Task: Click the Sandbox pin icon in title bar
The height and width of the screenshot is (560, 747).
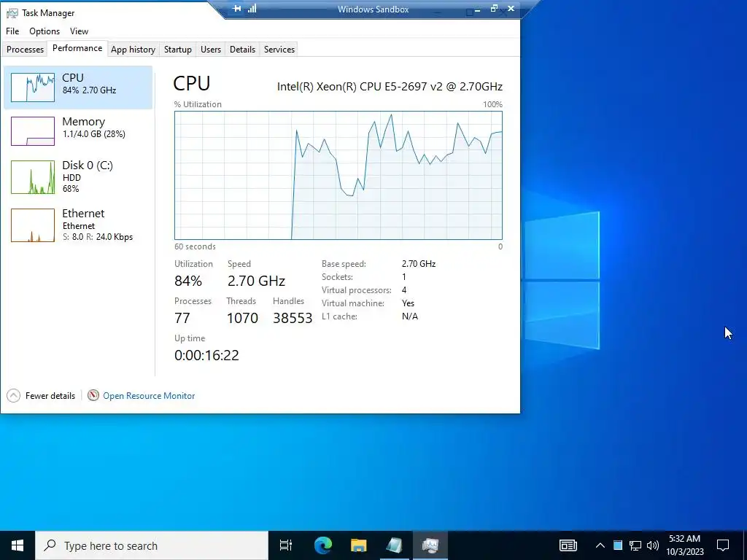Action: coord(237,9)
